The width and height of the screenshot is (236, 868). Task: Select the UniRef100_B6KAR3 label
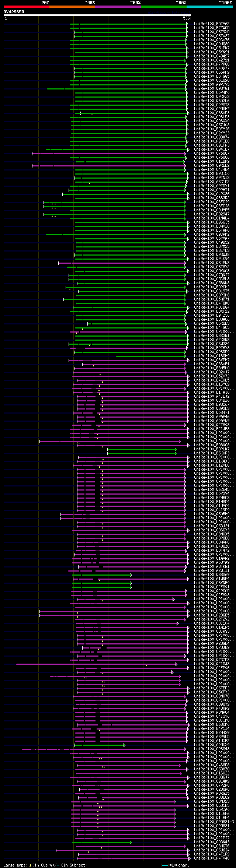click(x=212, y=453)
